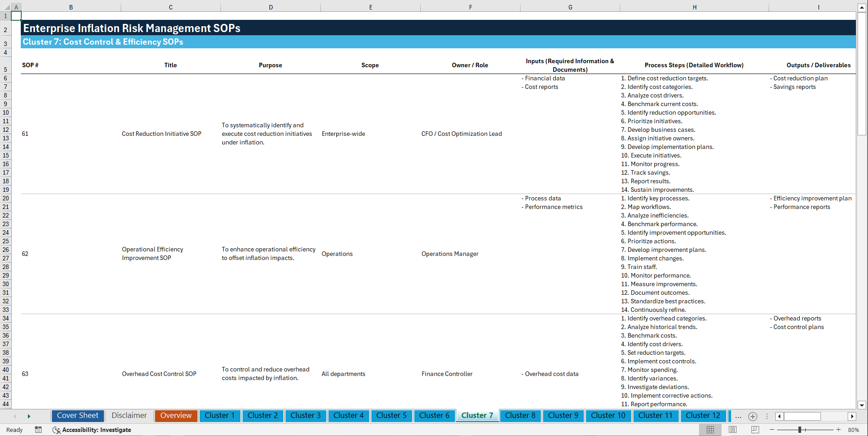Click the scroll-up arrow on vertical scrollbar
Screen dimensions: 868x436
[x=862, y=7]
